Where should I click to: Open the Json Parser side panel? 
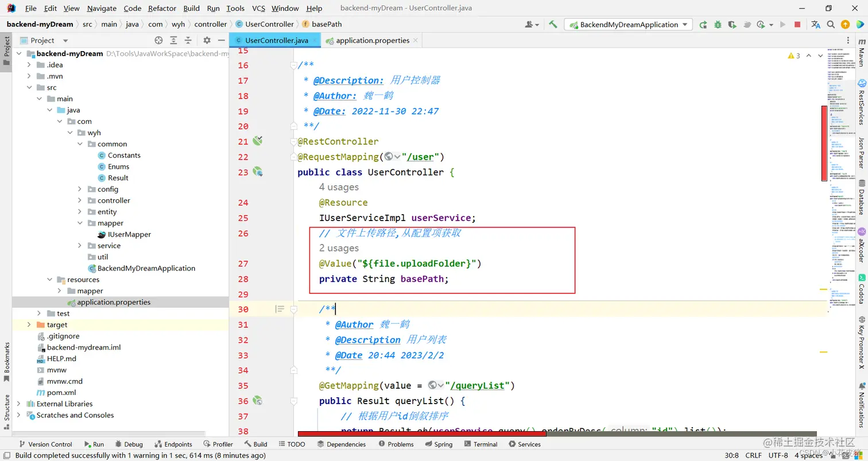click(x=861, y=152)
